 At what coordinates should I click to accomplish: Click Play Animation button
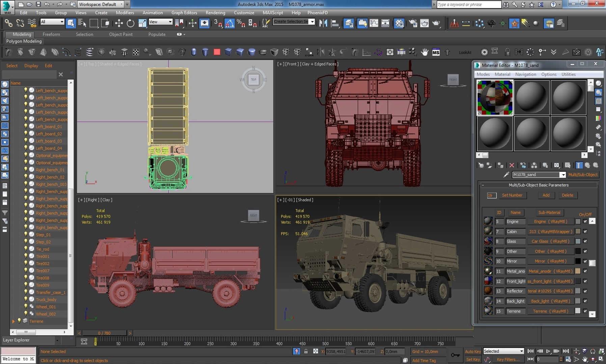tap(548, 351)
